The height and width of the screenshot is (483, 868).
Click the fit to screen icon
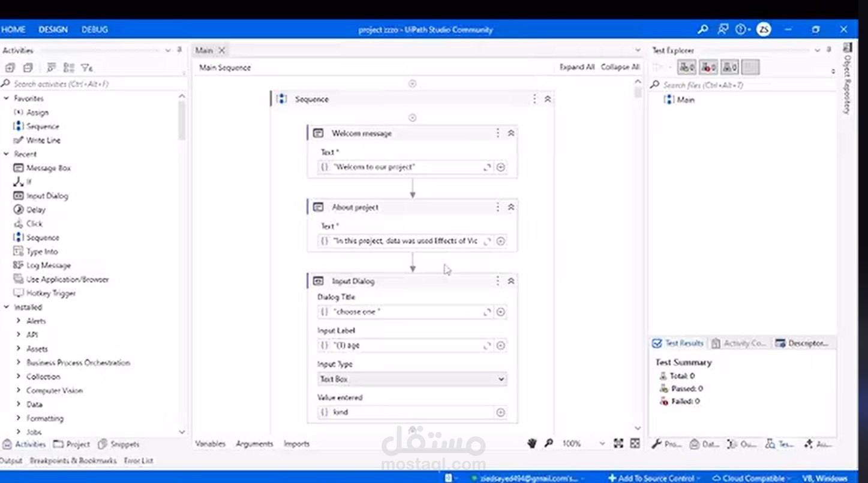point(618,443)
